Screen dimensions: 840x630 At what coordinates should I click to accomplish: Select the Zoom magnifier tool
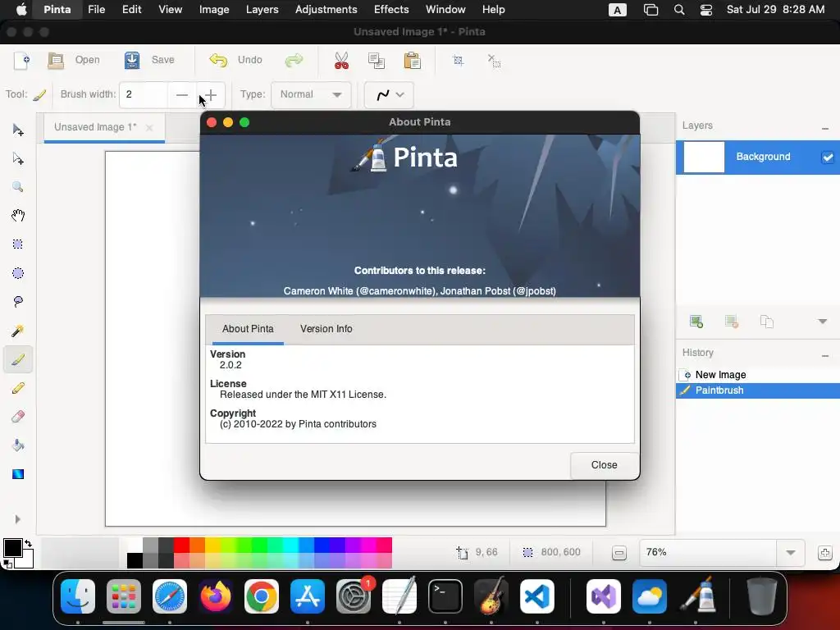[18, 187]
